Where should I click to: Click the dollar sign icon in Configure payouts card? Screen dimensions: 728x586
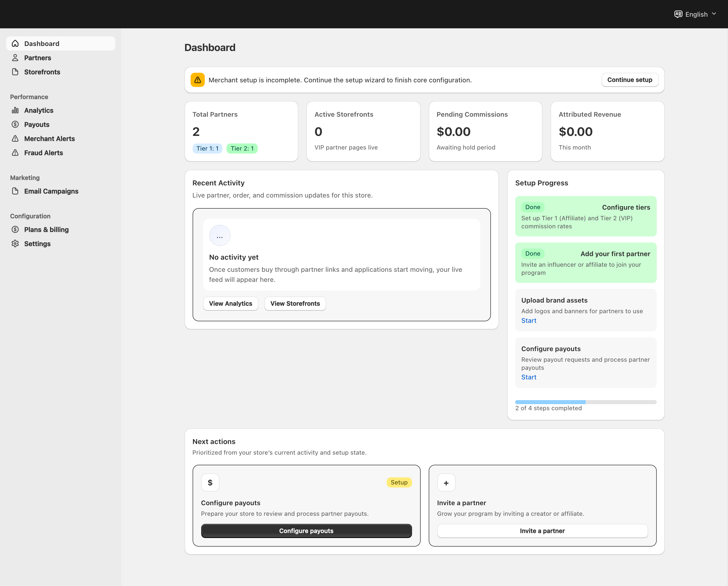tap(210, 483)
